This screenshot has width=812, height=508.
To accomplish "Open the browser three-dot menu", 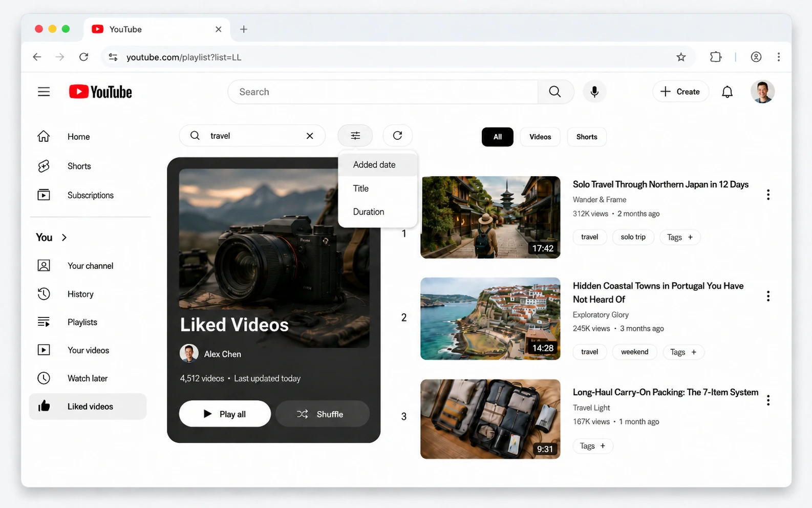I will [x=779, y=57].
